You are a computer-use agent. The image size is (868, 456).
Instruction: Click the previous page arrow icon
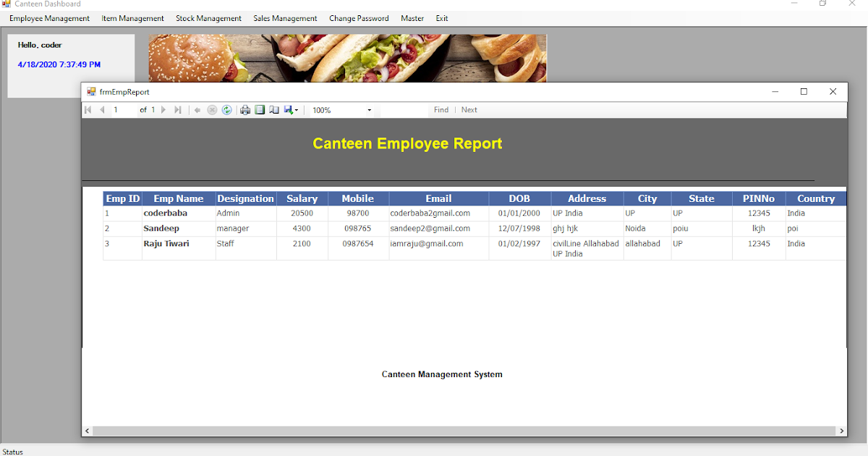(102, 109)
